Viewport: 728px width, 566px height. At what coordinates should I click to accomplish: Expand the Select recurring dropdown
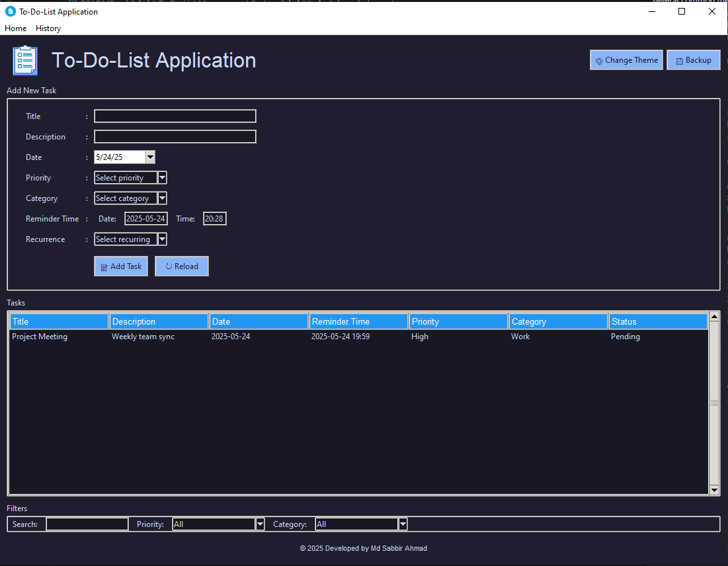(x=162, y=239)
